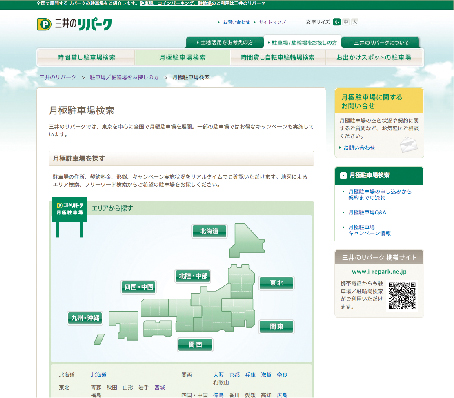Screen dimensions: 454x398
Task: Click the Kyushu island shape on map
Action: pos(124,325)
